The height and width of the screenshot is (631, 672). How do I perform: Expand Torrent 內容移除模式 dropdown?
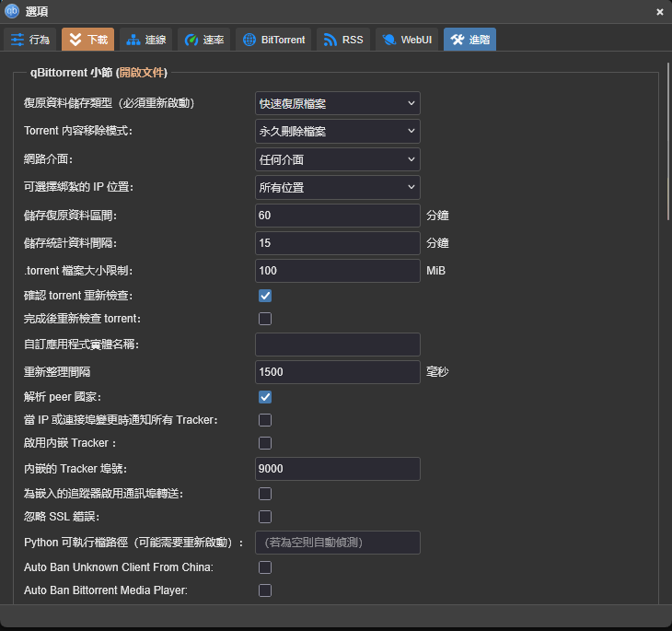point(337,131)
